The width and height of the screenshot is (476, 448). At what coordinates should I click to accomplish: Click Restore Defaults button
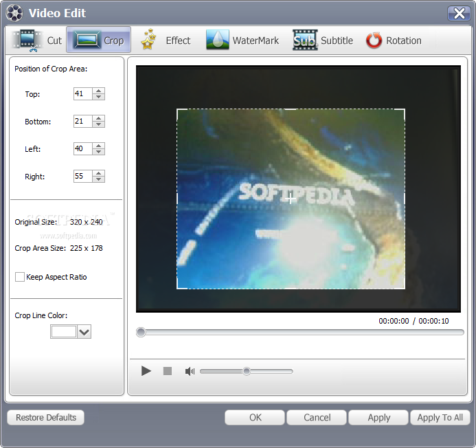(45, 417)
